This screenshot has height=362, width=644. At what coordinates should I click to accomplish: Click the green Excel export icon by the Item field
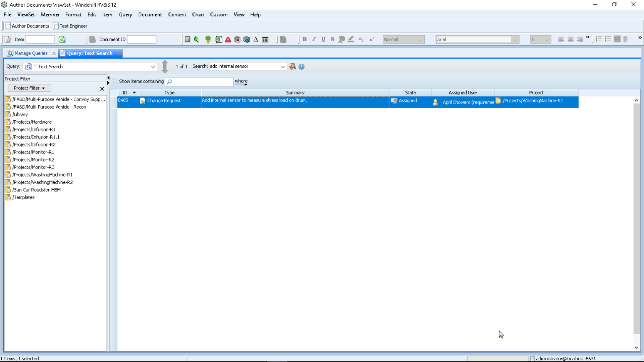pos(62,40)
